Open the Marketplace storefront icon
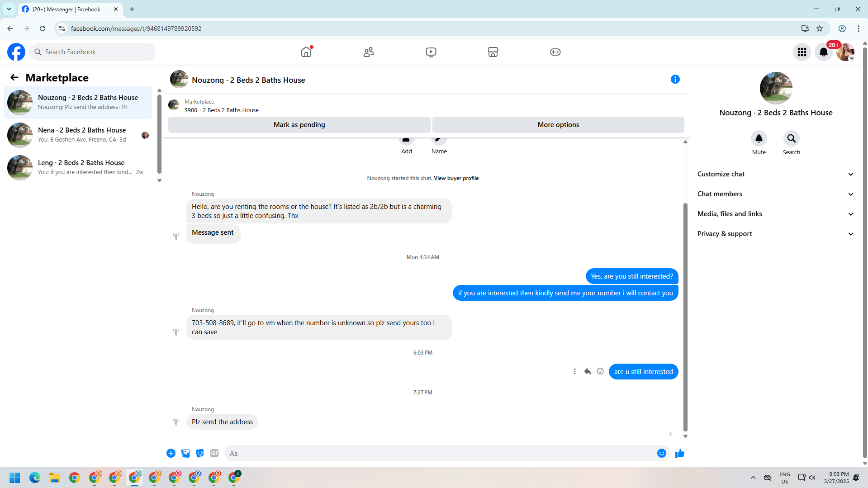Screen dimensions: 868x488 [x=493, y=52]
